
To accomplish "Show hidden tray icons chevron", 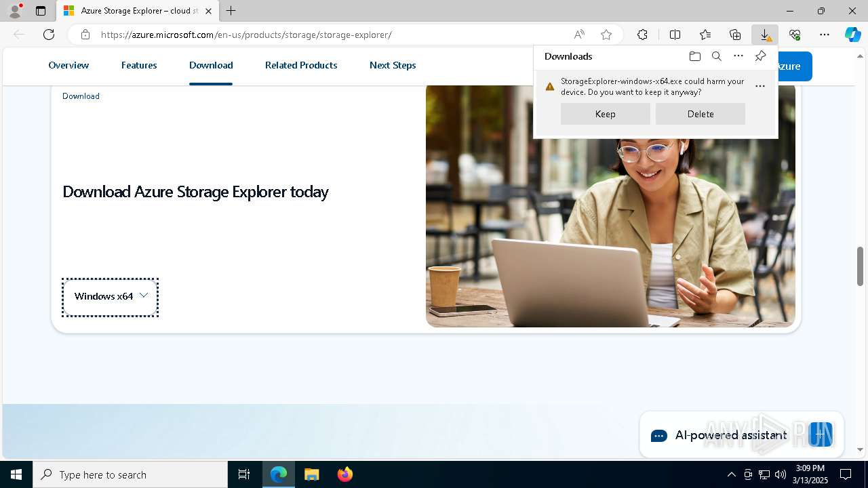I will tap(731, 474).
